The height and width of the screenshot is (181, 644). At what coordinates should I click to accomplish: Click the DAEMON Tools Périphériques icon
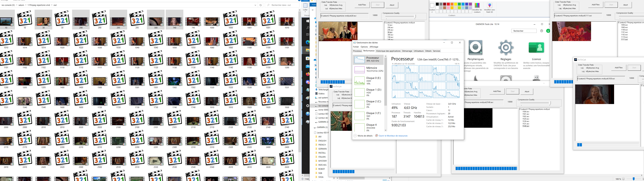pyautogui.click(x=475, y=47)
